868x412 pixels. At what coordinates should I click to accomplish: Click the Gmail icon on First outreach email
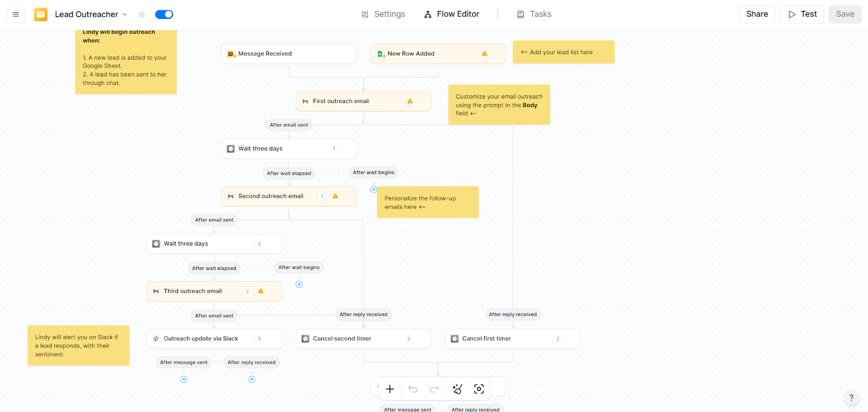point(305,101)
